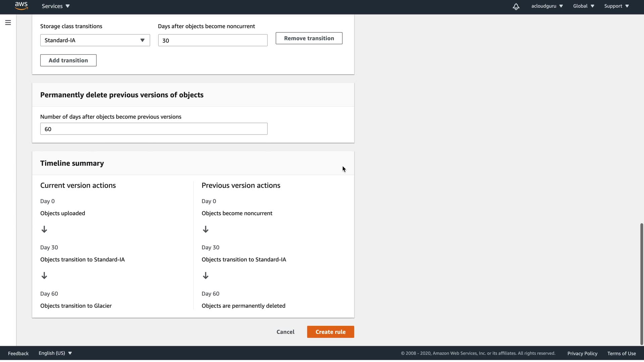Image resolution: width=644 pixels, height=362 pixels.
Task: Click the arrow below Objects become noncurrent
Action: (x=206, y=229)
